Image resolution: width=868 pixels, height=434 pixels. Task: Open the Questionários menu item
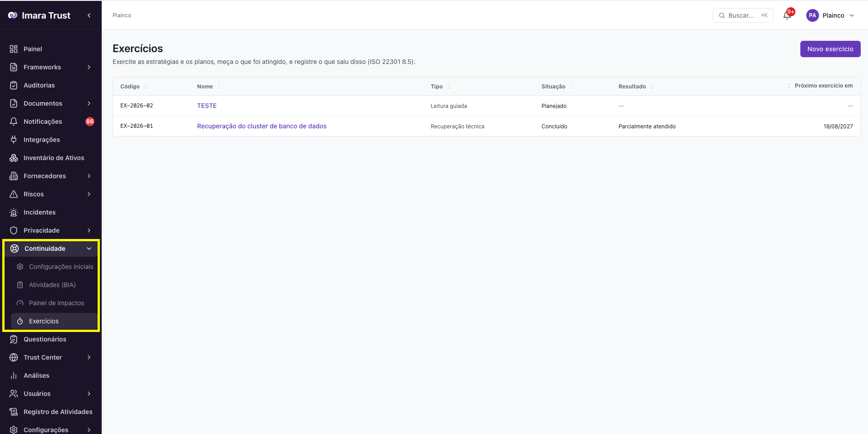click(x=51, y=339)
